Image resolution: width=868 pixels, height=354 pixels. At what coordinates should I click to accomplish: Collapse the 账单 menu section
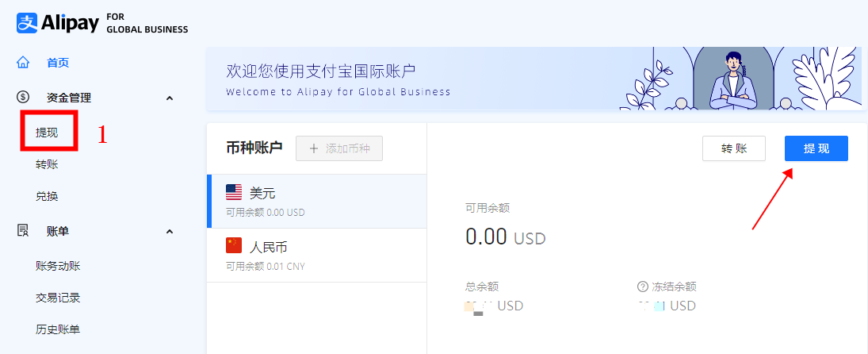169,231
